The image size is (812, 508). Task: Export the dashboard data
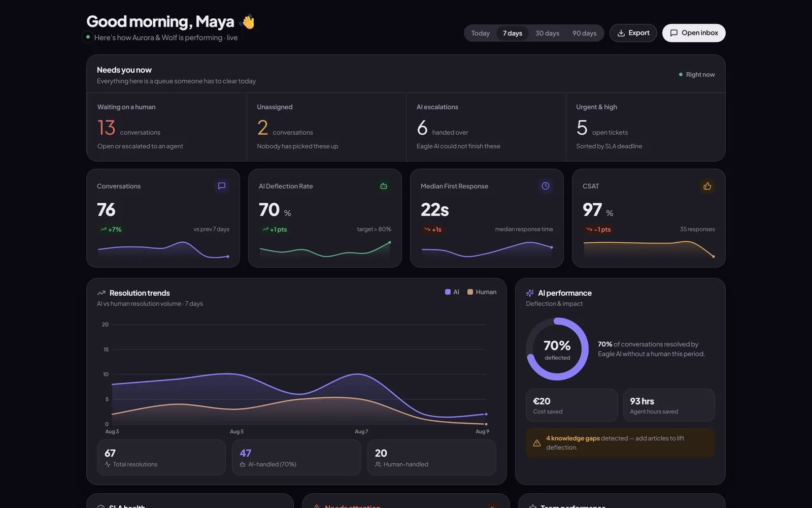click(x=633, y=33)
